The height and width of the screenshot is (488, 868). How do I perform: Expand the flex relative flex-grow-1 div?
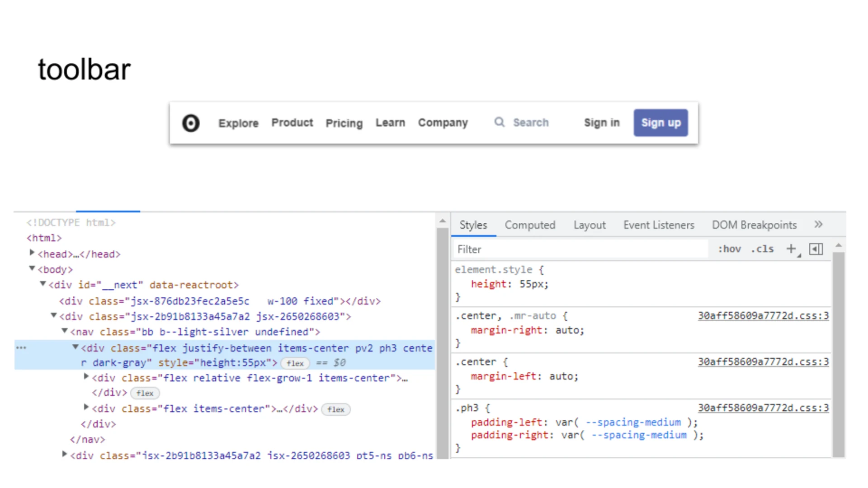86,376
